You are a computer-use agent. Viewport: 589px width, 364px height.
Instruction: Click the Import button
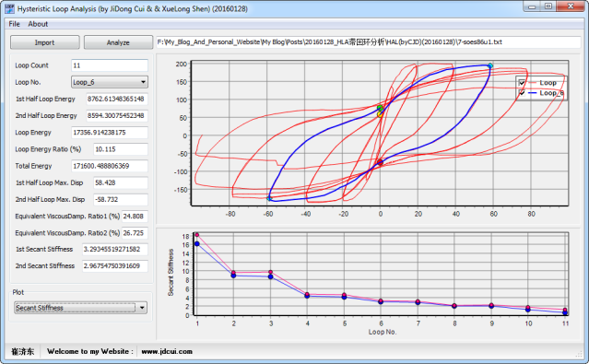click(x=44, y=42)
